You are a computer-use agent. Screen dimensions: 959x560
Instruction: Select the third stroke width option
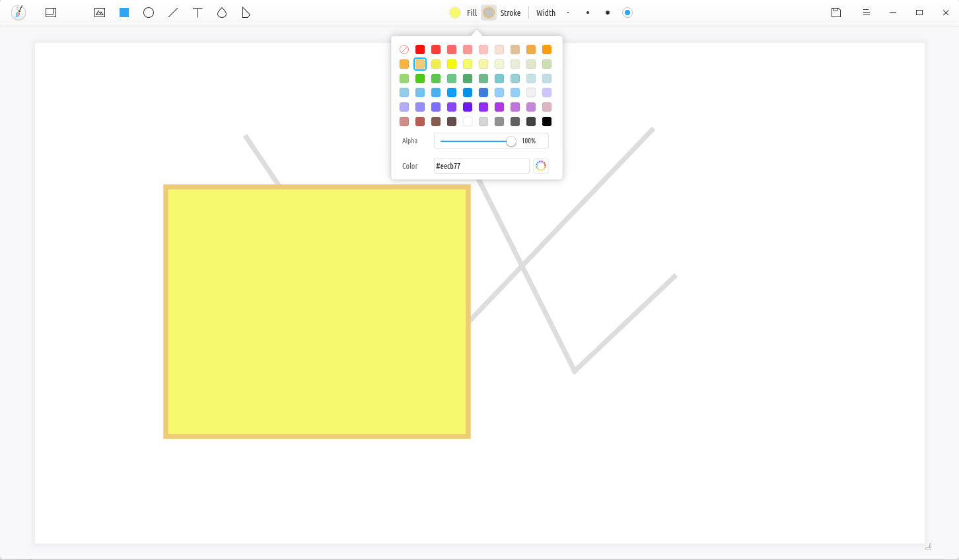coord(608,13)
